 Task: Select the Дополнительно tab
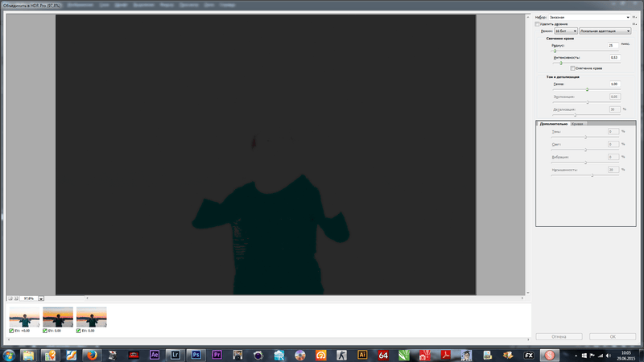coord(554,123)
